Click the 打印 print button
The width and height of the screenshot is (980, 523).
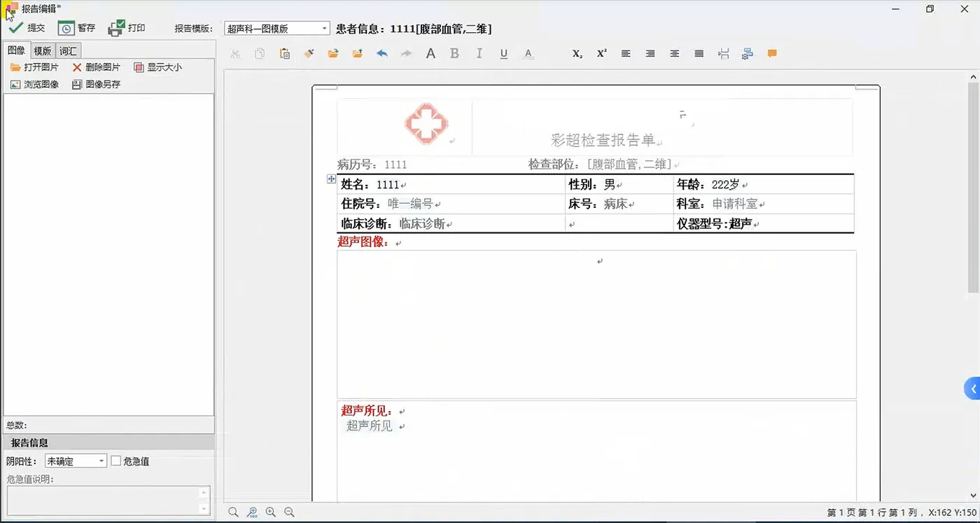pos(127,28)
